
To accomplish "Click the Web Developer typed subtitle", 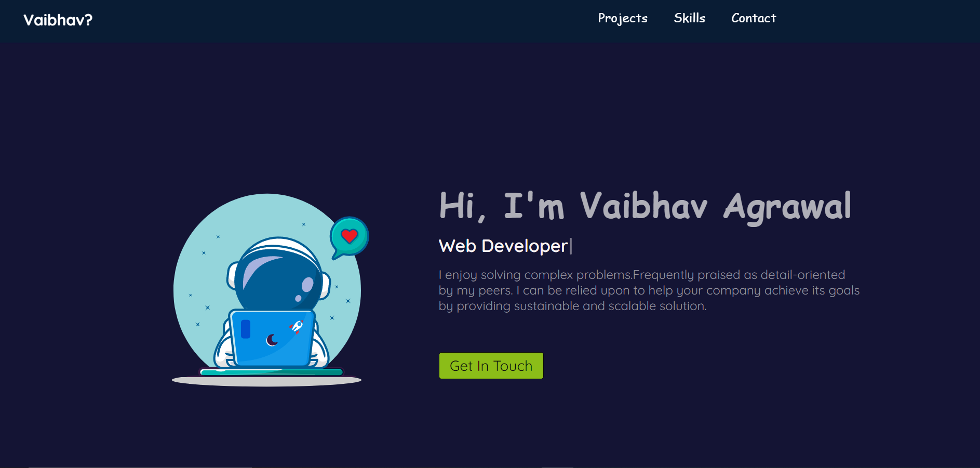I will coord(503,246).
